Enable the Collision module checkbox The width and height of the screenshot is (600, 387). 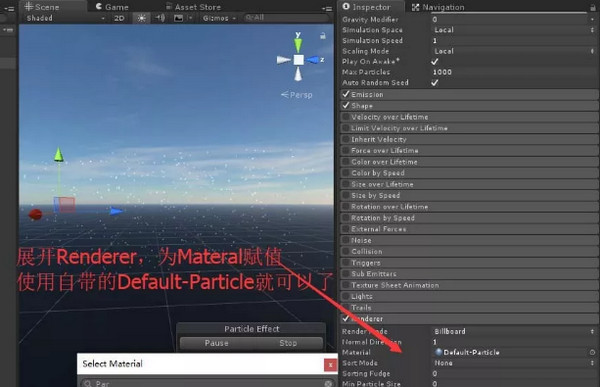[346, 251]
